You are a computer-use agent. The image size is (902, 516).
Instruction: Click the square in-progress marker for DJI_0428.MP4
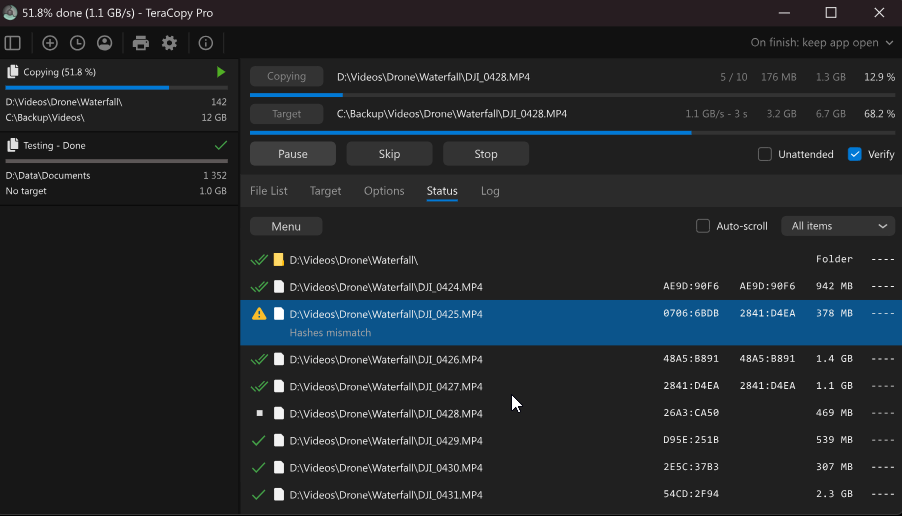click(x=259, y=413)
